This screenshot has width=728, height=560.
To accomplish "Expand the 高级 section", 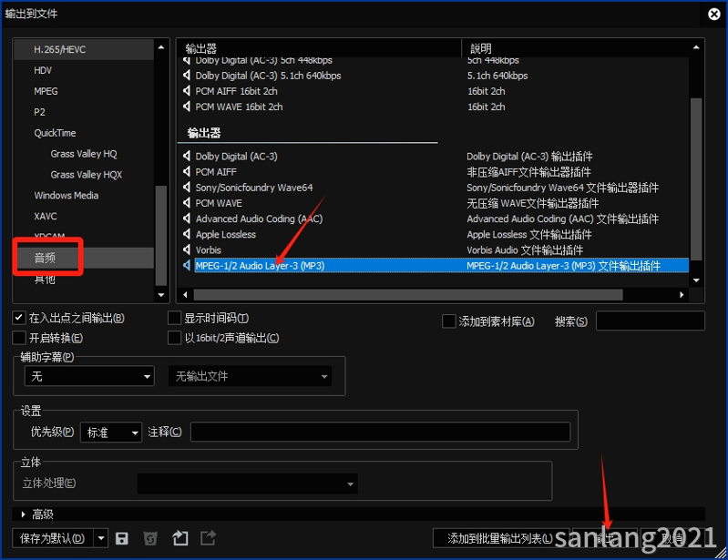I will point(23,514).
